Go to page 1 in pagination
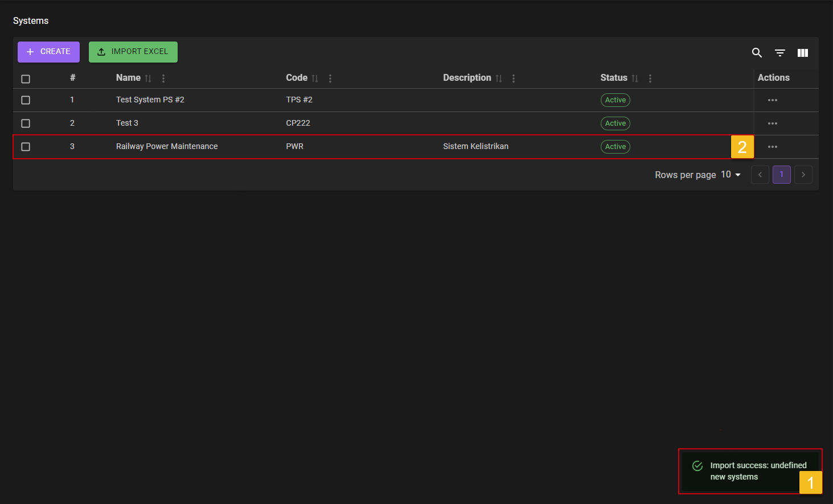 click(781, 175)
